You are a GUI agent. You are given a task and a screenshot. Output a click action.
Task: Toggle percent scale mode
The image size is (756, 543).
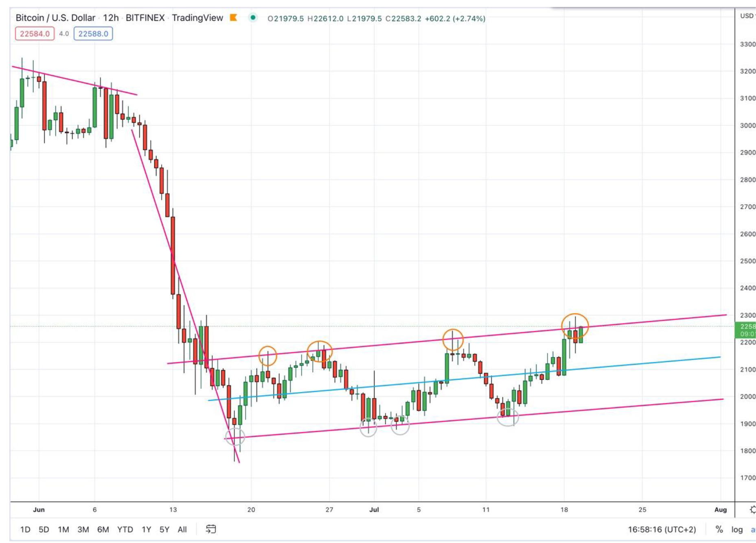pyautogui.click(x=719, y=529)
